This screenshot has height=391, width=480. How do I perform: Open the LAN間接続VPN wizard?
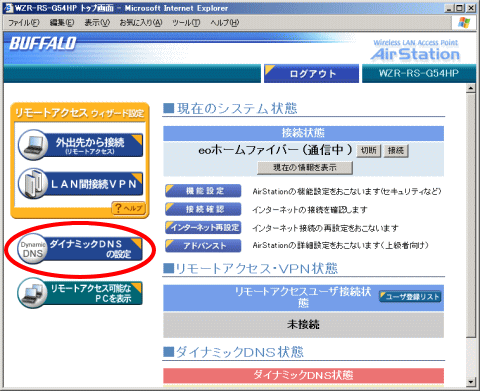(x=81, y=184)
